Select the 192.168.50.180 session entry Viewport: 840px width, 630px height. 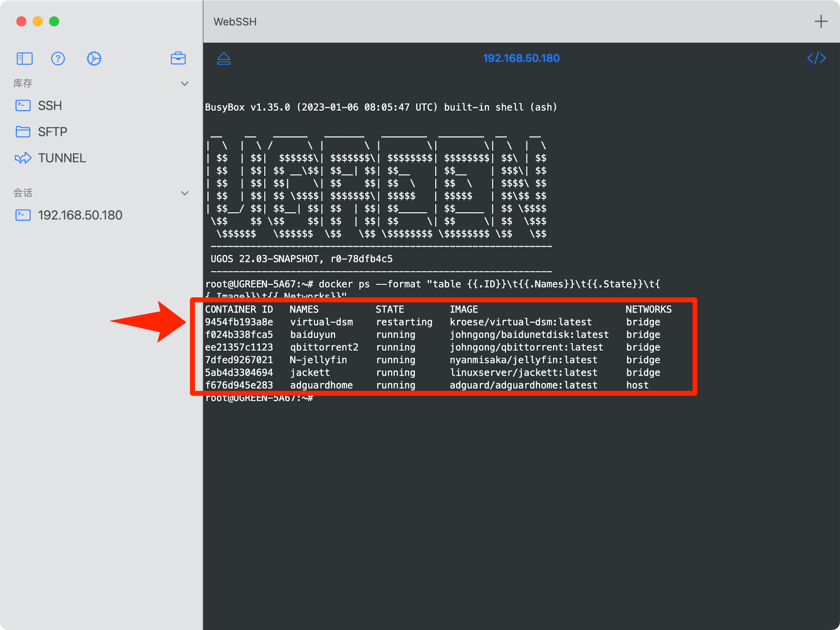(x=80, y=215)
